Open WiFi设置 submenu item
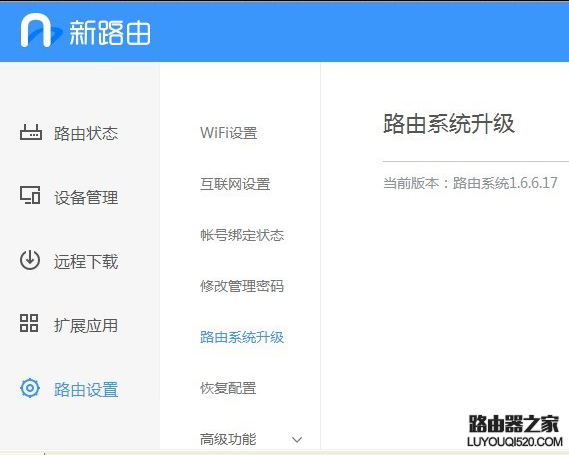This screenshot has height=455, width=569. [x=229, y=133]
